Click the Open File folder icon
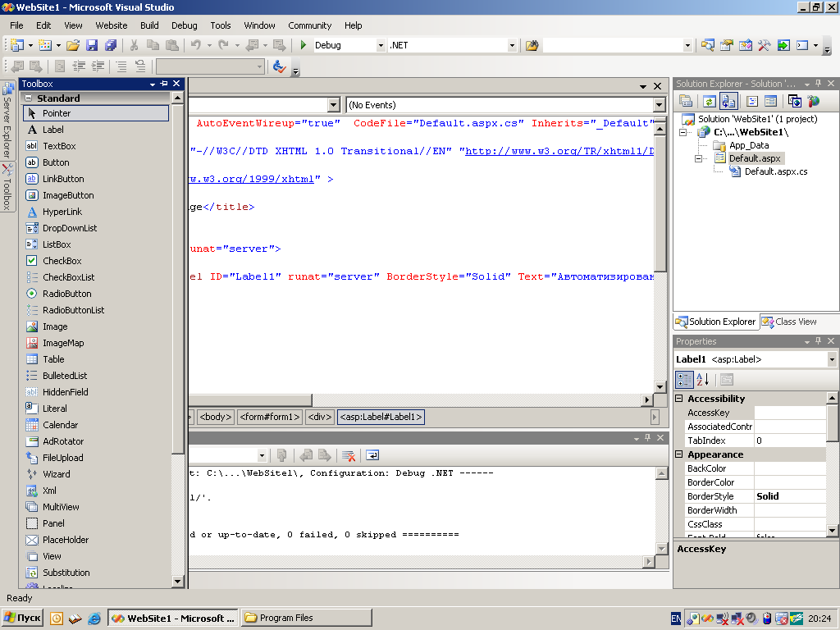 [73, 46]
